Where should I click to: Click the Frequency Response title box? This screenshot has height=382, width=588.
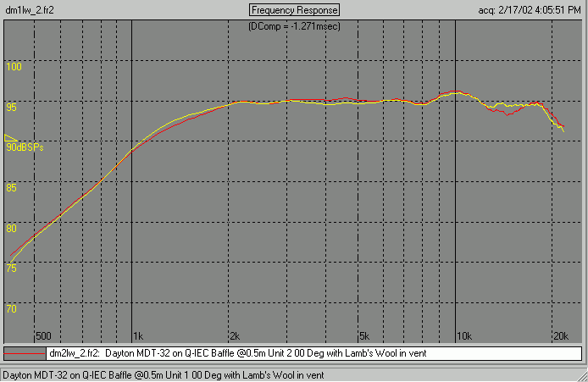pyautogui.click(x=294, y=10)
